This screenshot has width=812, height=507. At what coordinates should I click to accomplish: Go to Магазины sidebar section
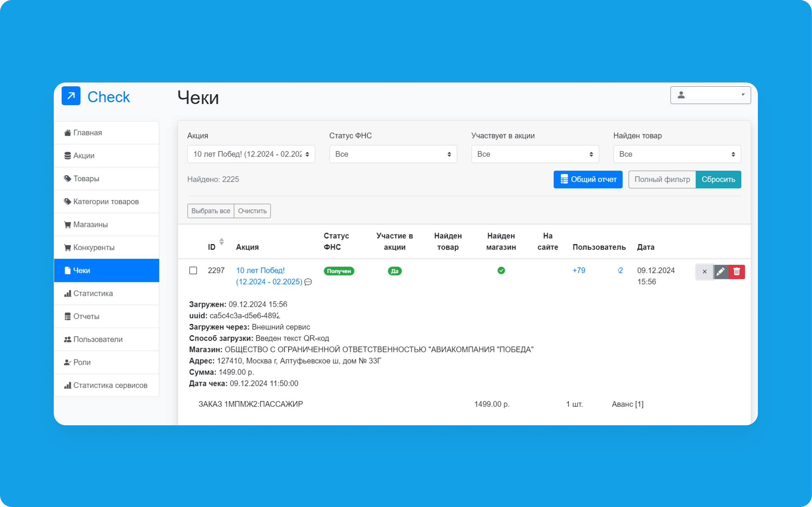click(x=90, y=224)
